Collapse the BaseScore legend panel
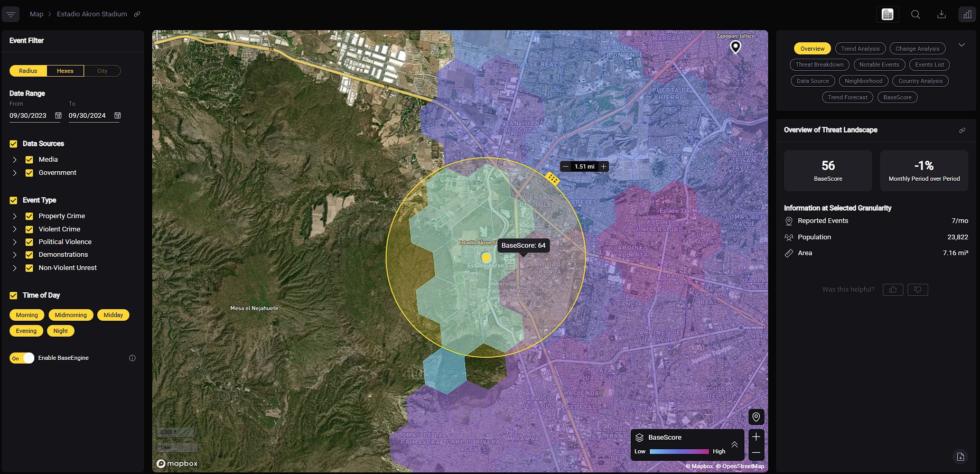Viewport: 980px width, 474px height. click(734, 444)
